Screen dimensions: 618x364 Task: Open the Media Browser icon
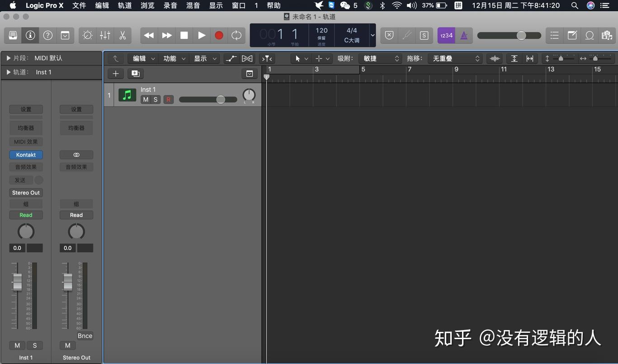[x=607, y=35]
